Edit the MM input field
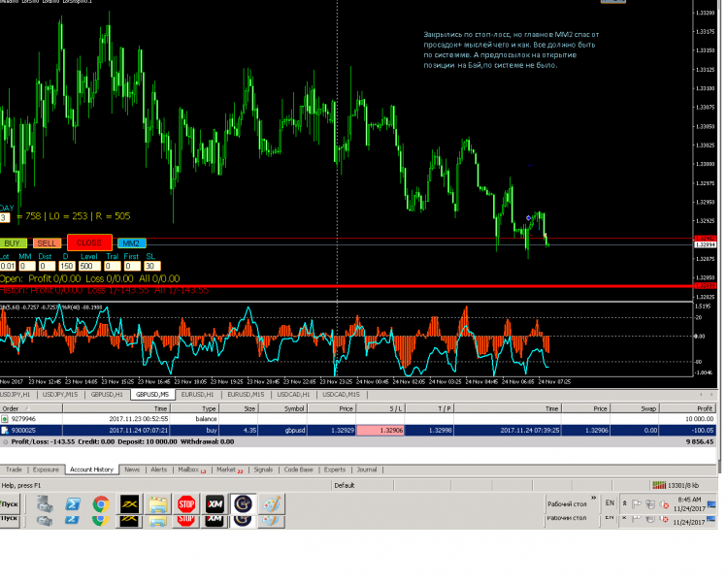The height and width of the screenshot is (582, 728). point(27,266)
